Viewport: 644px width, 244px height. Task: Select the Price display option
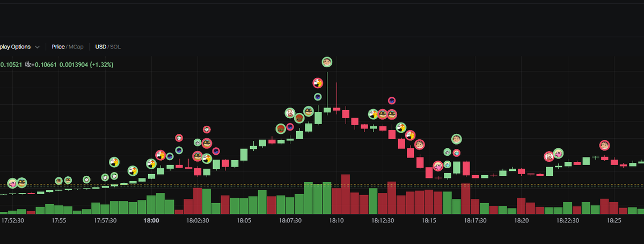58,47
